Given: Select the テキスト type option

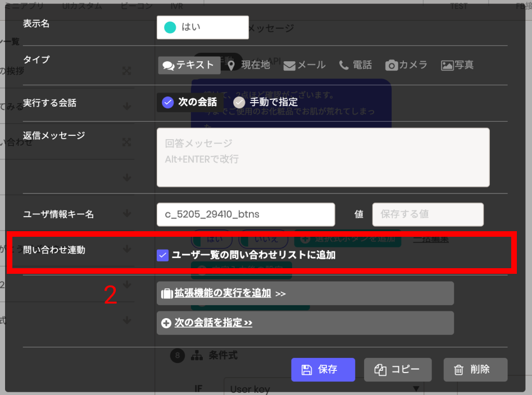Looking at the screenshot, I should point(189,65).
